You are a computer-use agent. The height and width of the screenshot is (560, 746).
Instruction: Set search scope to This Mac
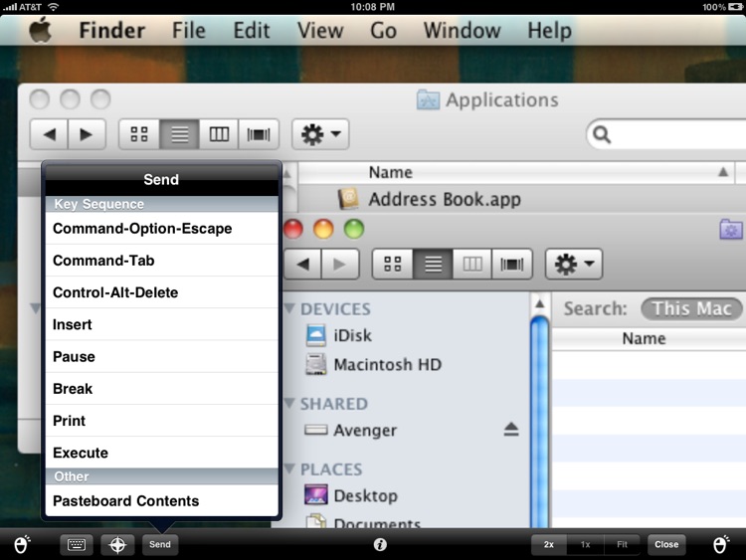(691, 308)
